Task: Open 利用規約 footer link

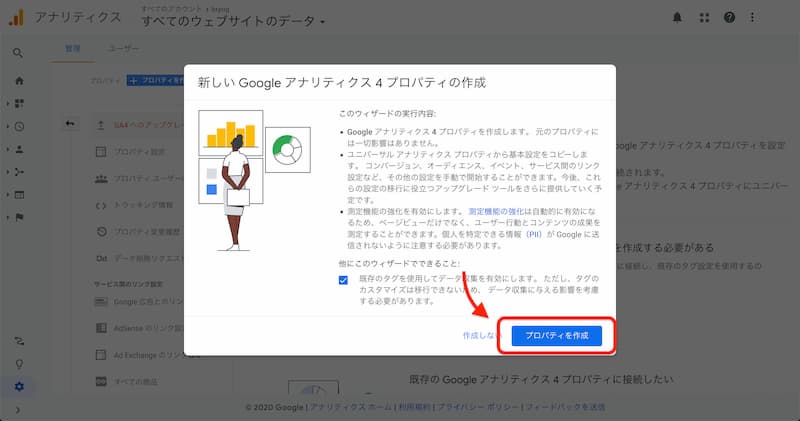Action: (x=415, y=407)
